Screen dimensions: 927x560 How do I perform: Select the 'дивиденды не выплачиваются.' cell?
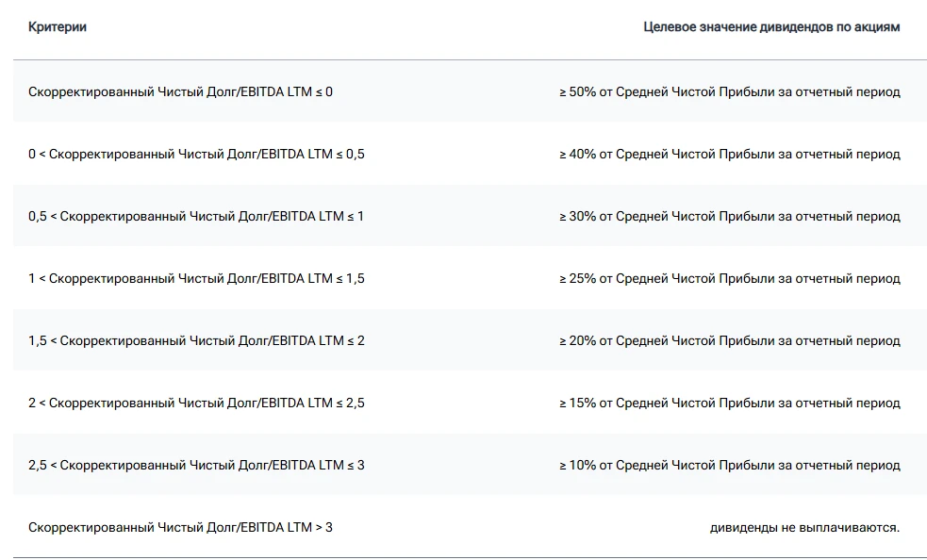[x=804, y=528]
